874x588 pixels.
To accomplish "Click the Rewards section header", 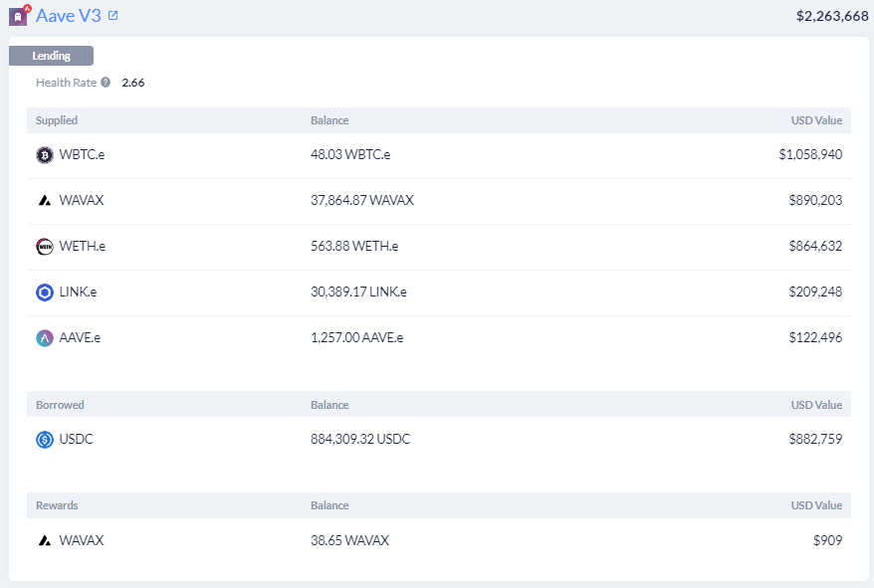I will (x=57, y=505).
